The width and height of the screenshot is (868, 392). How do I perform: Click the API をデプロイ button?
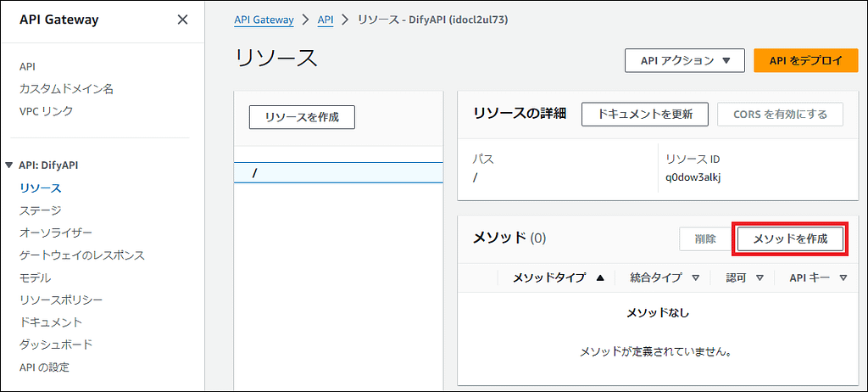pyautogui.click(x=806, y=60)
